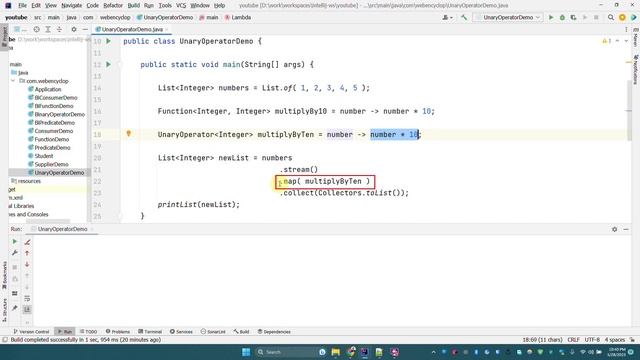Build the project with the hammer icon
This screenshot has height=360, width=640.
pyautogui.click(x=464, y=18)
